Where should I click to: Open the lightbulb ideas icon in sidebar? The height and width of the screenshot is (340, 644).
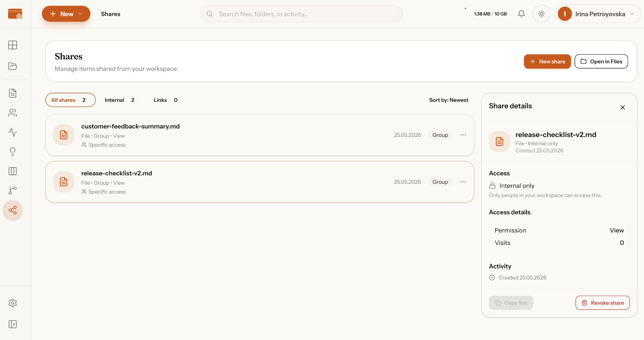13,152
